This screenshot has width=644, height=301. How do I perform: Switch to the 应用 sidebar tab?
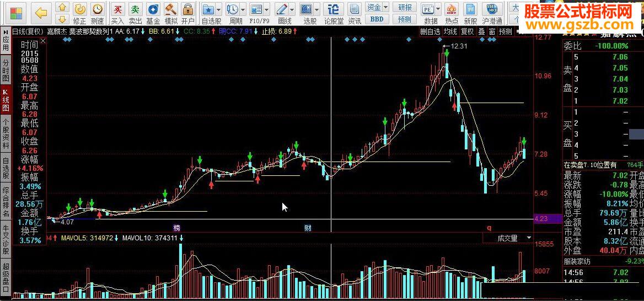[6, 44]
